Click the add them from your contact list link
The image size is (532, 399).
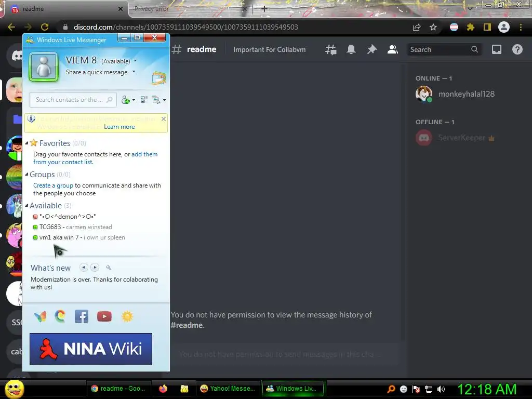click(96, 158)
